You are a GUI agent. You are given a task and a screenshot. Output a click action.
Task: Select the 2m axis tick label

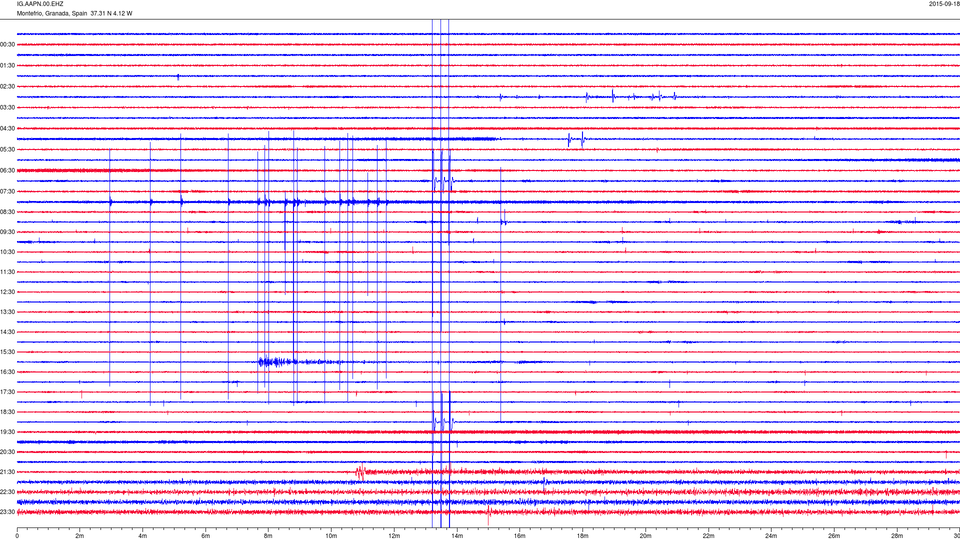80,536
